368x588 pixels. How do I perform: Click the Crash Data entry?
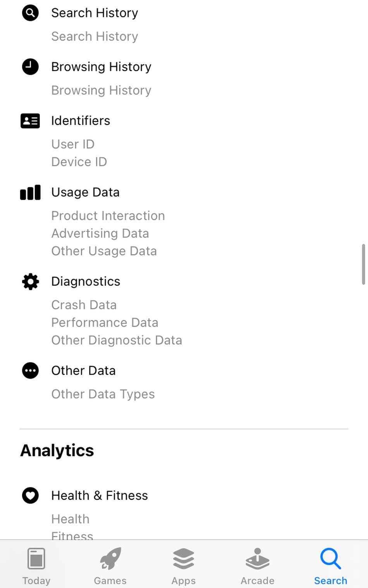click(x=84, y=305)
